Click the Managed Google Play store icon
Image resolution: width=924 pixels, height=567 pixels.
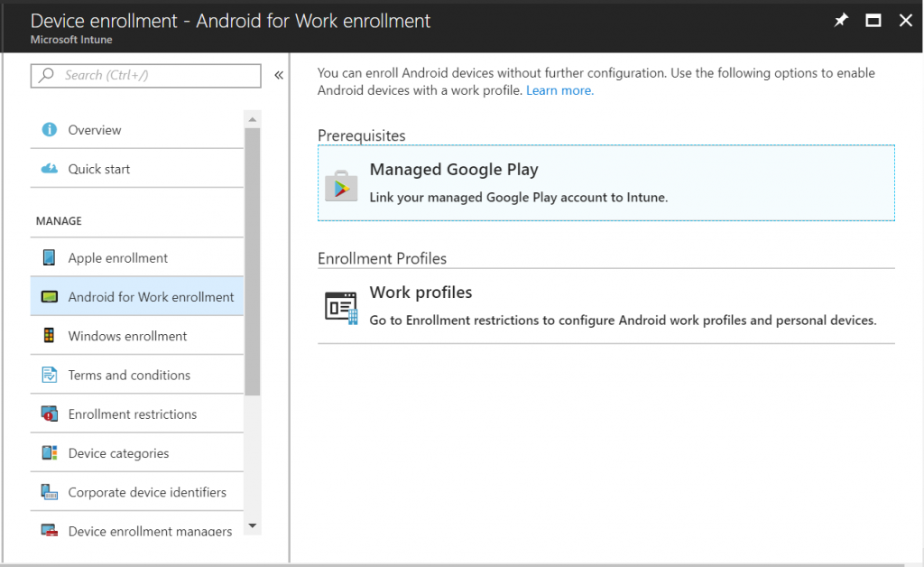pyautogui.click(x=341, y=186)
